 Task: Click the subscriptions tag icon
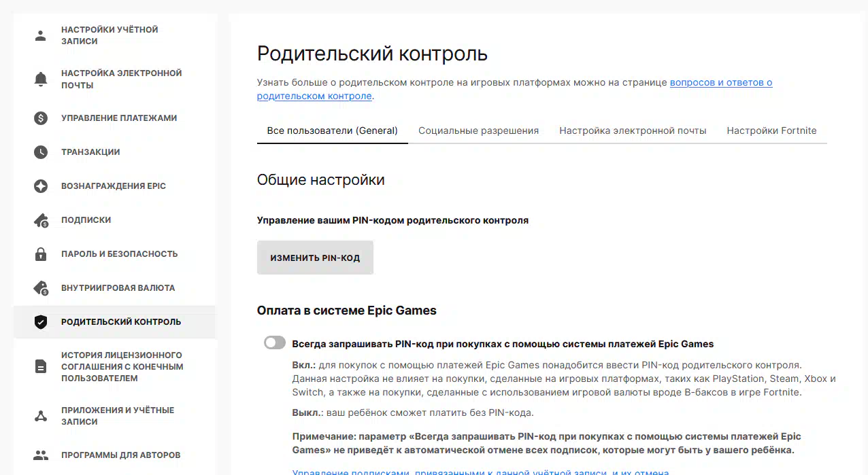pyautogui.click(x=41, y=220)
